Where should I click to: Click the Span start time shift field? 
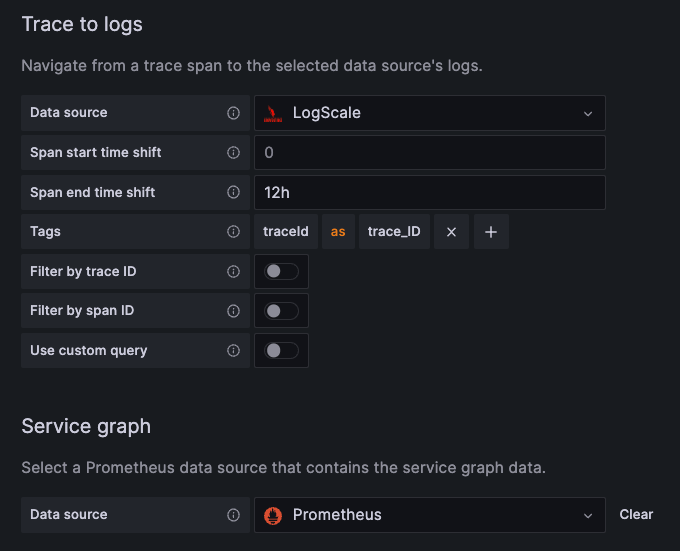click(x=430, y=153)
